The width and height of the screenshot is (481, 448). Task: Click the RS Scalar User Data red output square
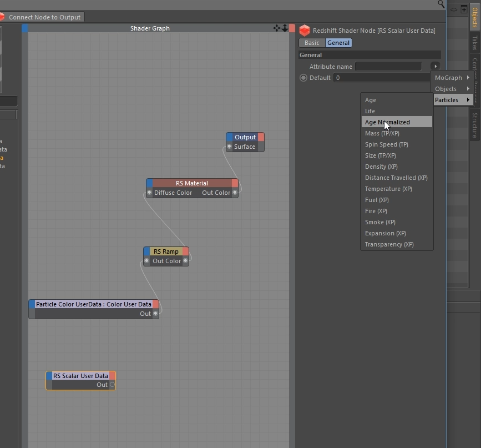coord(112,375)
